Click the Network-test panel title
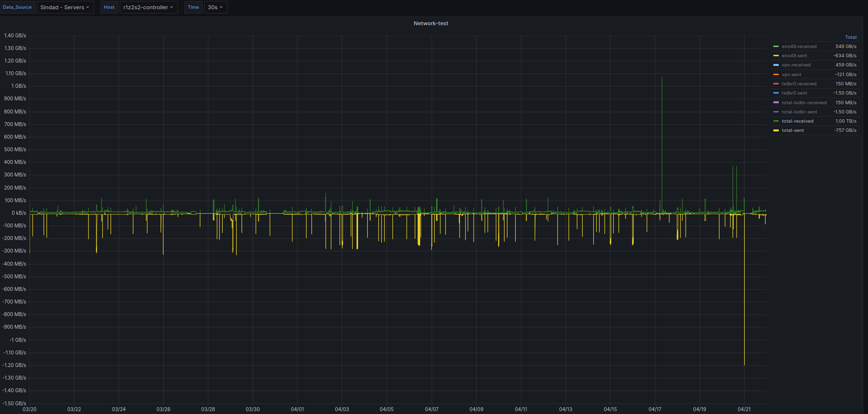The height and width of the screenshot is (414, 868). pyautogui.click(x=430, y=23)
